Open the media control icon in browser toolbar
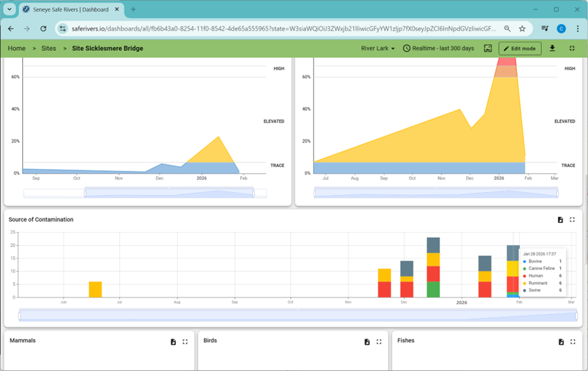This screenshot has height=371, width=588. 545,29
